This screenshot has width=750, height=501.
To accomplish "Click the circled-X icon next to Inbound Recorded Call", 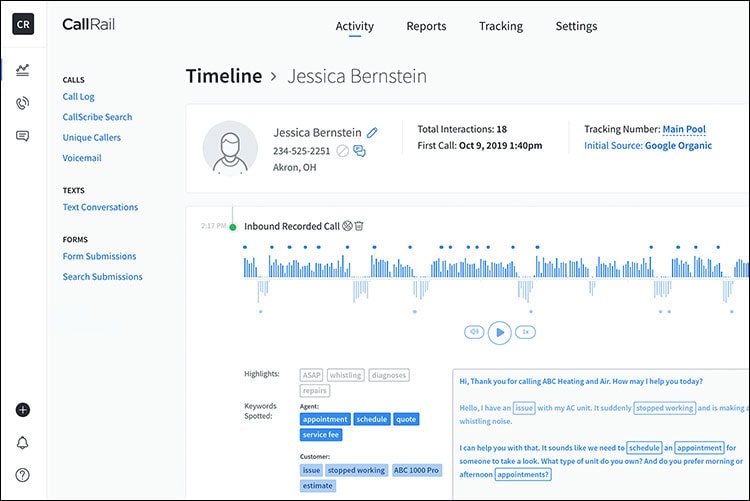I will click(347, 226).
